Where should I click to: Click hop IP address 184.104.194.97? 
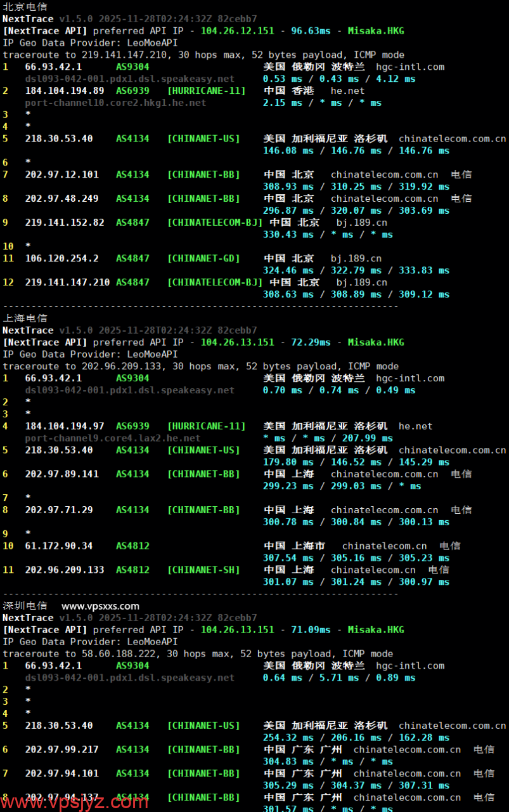coord(64,426)
